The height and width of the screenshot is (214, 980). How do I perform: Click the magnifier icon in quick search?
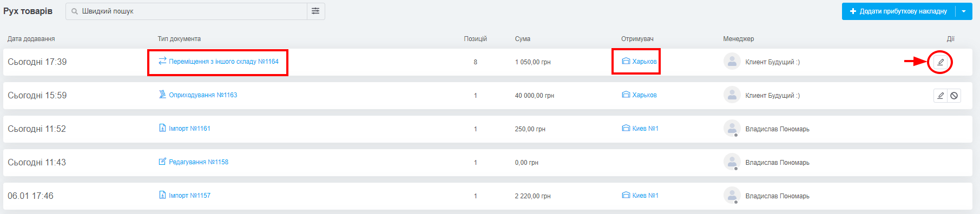pos(75,11)
